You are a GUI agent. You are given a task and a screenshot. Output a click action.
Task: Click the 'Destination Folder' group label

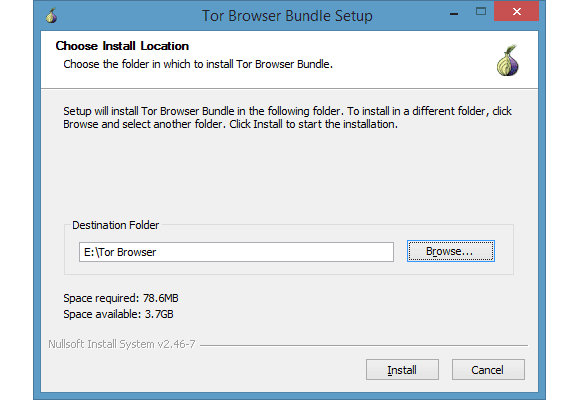click(115, 225)
